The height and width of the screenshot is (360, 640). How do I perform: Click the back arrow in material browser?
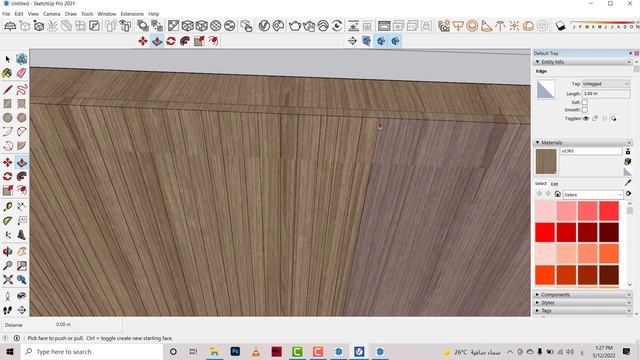click(539, 194)
